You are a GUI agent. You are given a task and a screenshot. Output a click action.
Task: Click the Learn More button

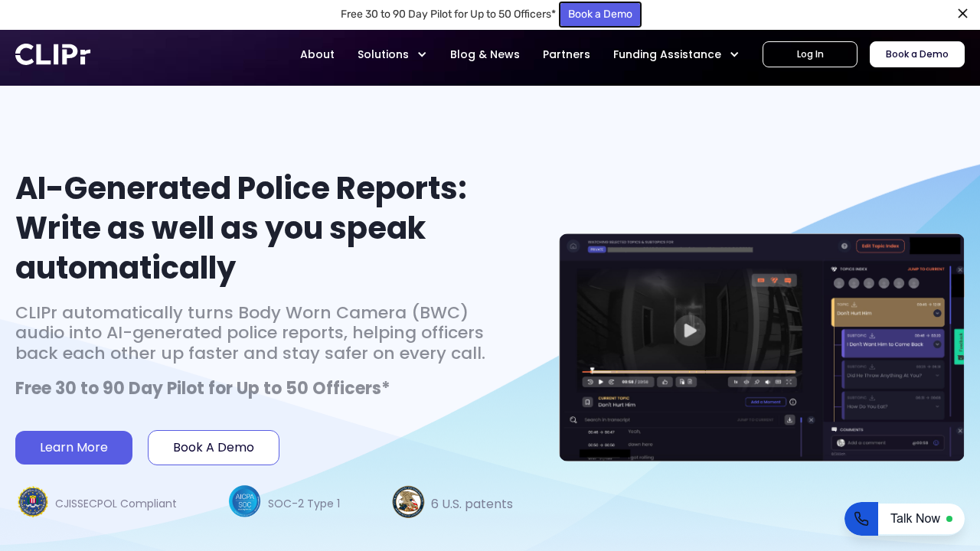(73, 447)
